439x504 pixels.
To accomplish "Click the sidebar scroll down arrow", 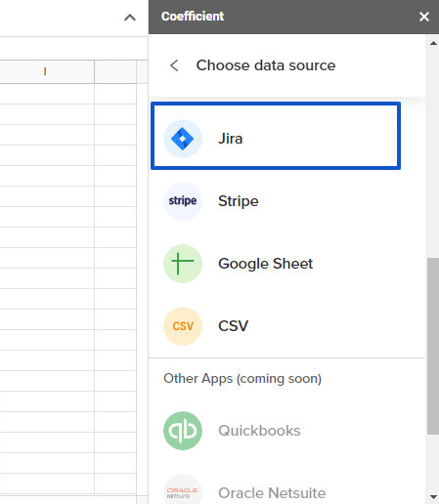I will click(433, 497).
